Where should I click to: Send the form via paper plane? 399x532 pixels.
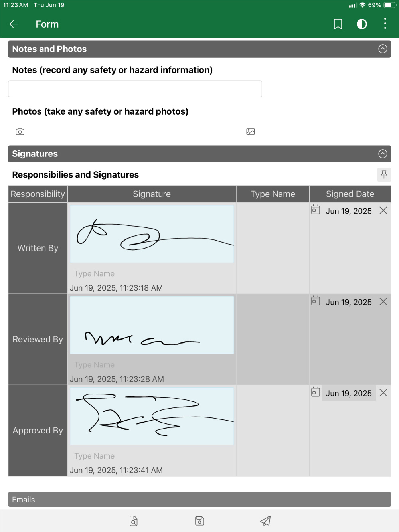(265, 521)
